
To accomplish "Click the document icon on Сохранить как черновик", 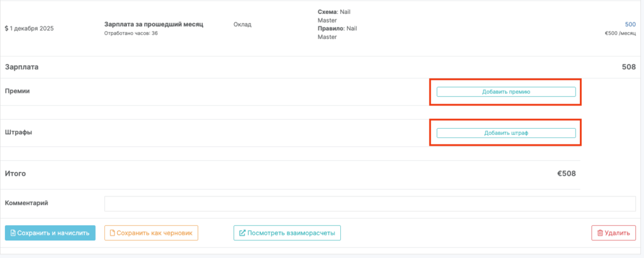I will click(112, 234).
